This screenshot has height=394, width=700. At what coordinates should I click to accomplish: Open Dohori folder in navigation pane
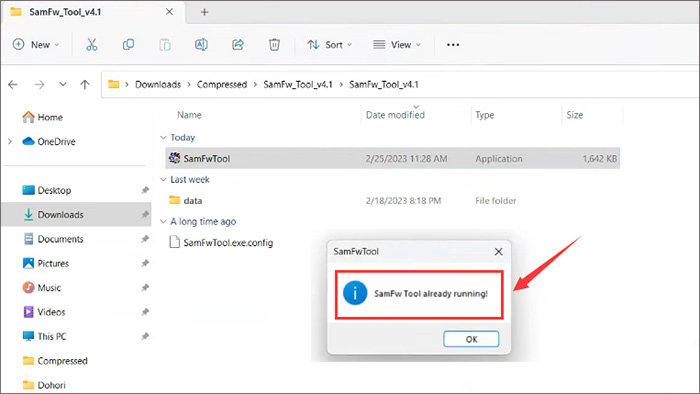51,385
